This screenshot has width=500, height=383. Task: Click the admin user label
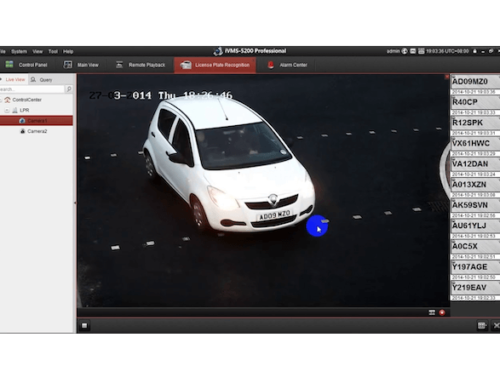click(393, 51)
